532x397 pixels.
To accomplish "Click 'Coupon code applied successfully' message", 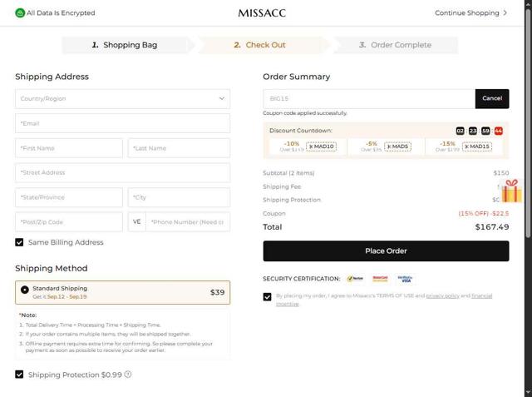I will pyautogui.click(x=305, y=113).
